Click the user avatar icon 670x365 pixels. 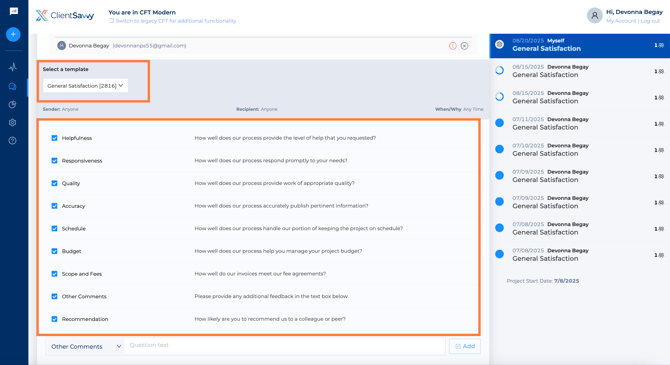point(594,16)
